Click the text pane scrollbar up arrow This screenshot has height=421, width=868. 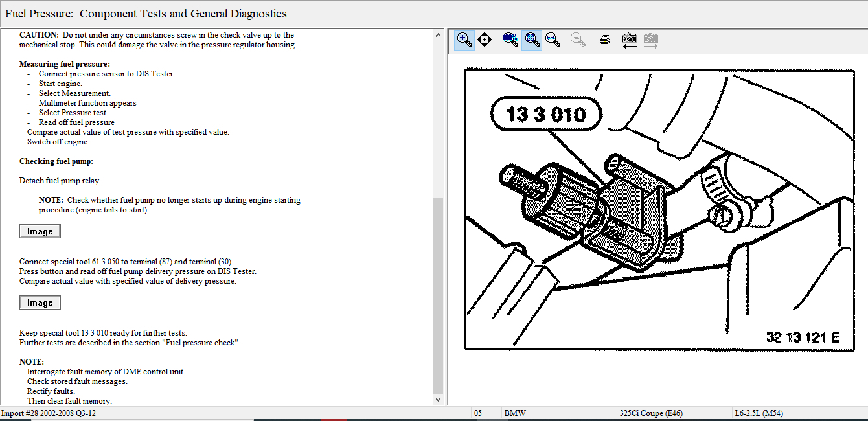click(439, 34)
